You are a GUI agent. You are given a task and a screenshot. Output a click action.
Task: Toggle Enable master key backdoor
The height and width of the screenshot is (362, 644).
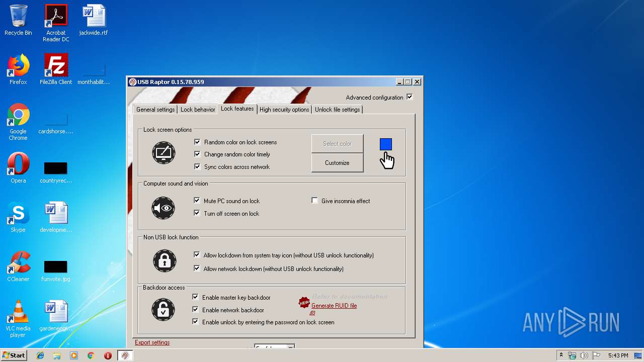point(196,297)
